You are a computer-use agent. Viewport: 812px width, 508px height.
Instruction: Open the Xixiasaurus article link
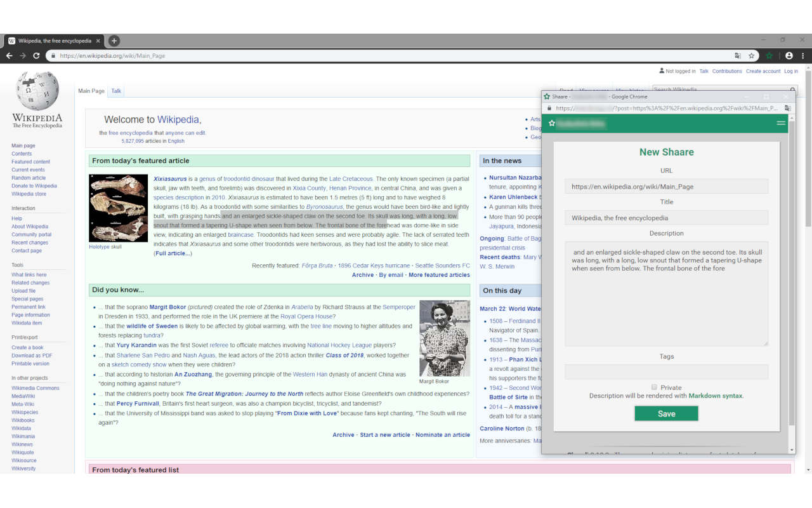tap(169, 179)
